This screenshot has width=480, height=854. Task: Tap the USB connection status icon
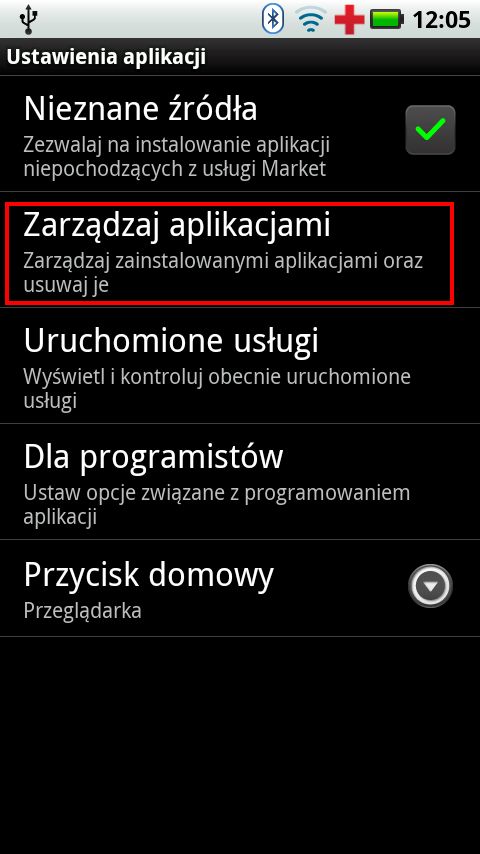tap(27, 19)
